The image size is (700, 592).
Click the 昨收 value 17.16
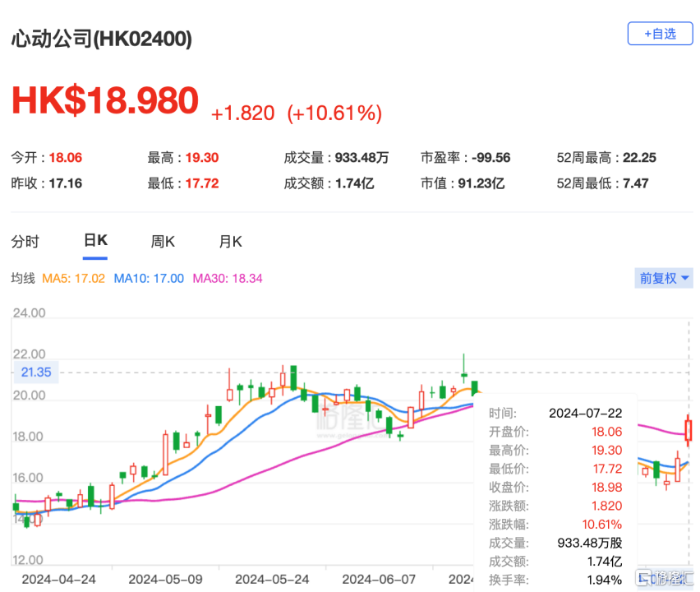point(66,183)
